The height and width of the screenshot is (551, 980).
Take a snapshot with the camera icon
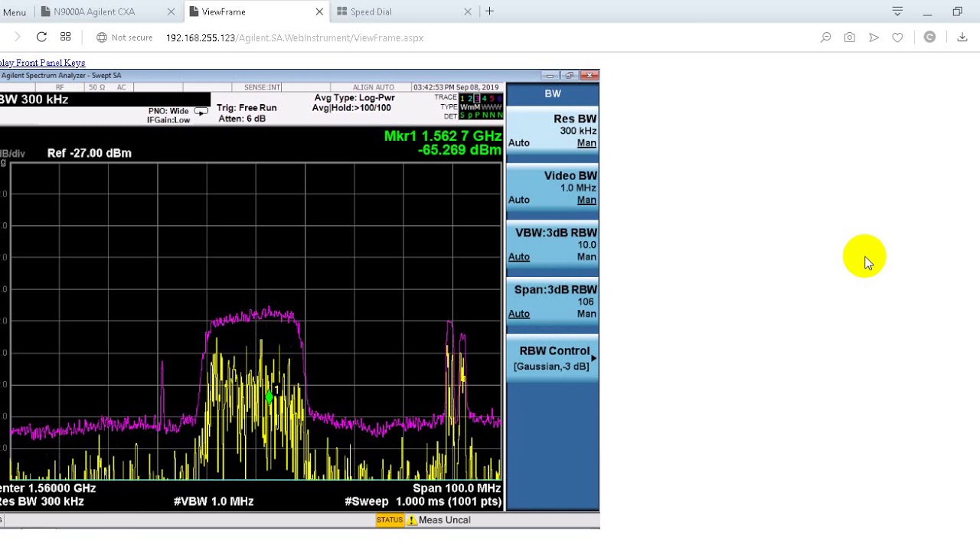click(x=849, y=37)
